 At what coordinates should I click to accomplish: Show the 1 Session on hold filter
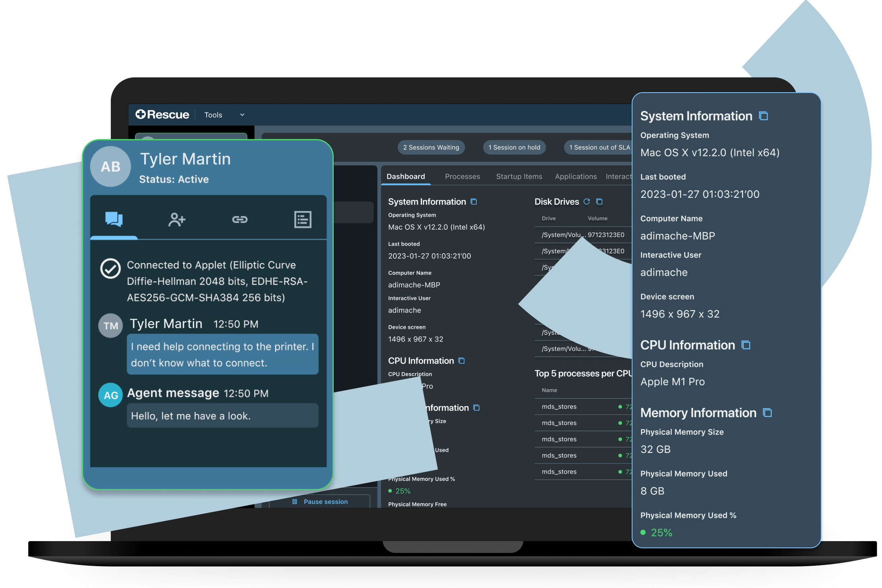tap(514, 147)
